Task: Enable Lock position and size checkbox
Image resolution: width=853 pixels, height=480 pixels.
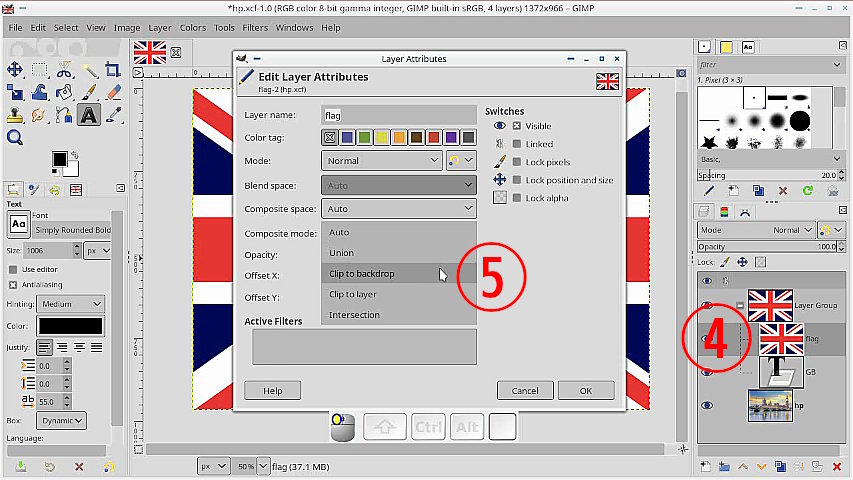Action: point(517,180)
